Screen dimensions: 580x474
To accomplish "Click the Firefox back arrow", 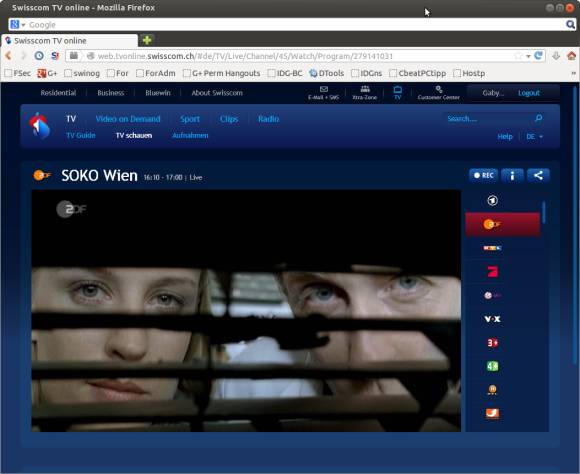I will click(x=9, y=56).
